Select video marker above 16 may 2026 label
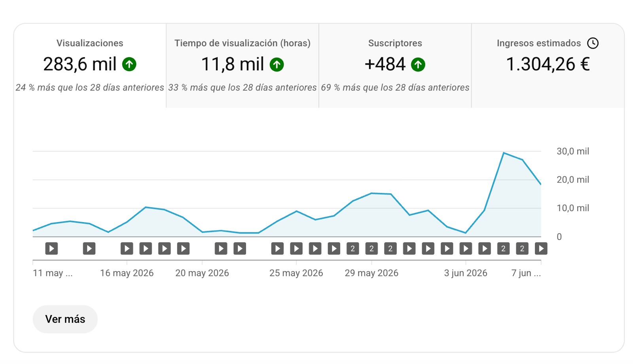The height and width of the screenshot is (364, 633). click(127, 249)
